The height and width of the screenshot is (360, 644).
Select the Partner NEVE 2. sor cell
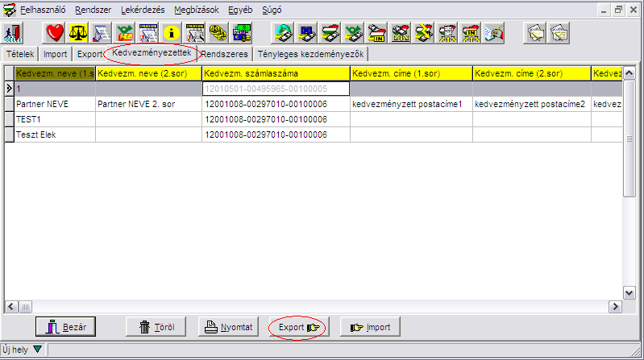point(148,104)
